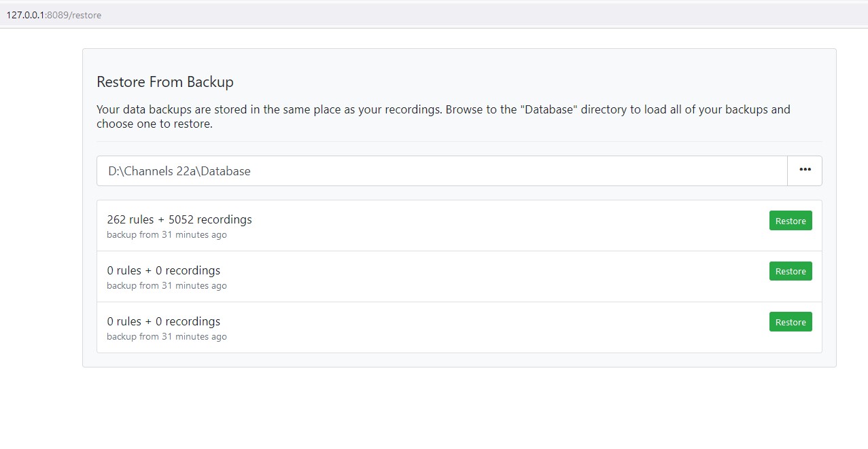Click the "/restore" path in the URL
The height and width of the screenshot is (449, 868).
coord(85,15)
